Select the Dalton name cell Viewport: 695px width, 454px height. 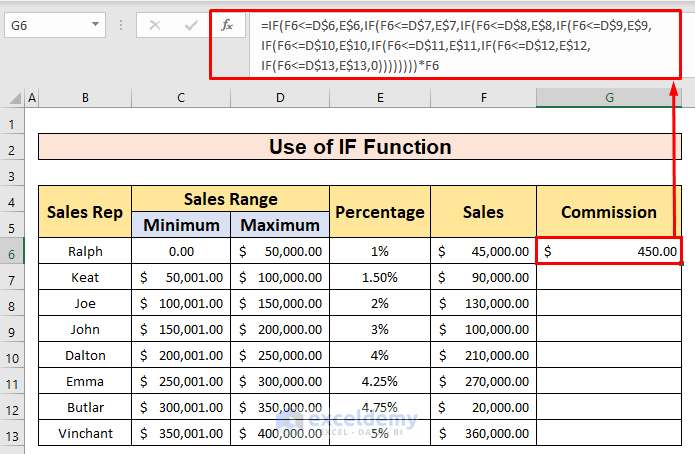(x=85, y=356)
